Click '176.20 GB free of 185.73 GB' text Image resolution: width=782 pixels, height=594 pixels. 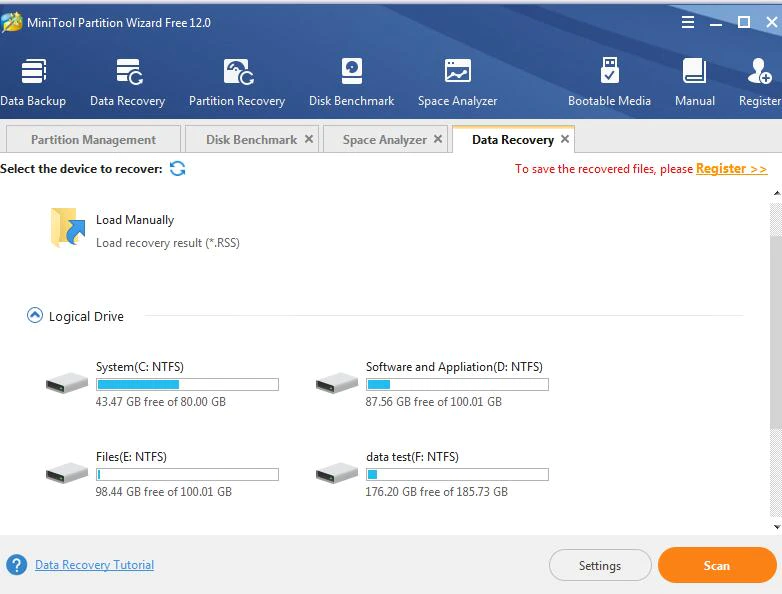(436, 491)
